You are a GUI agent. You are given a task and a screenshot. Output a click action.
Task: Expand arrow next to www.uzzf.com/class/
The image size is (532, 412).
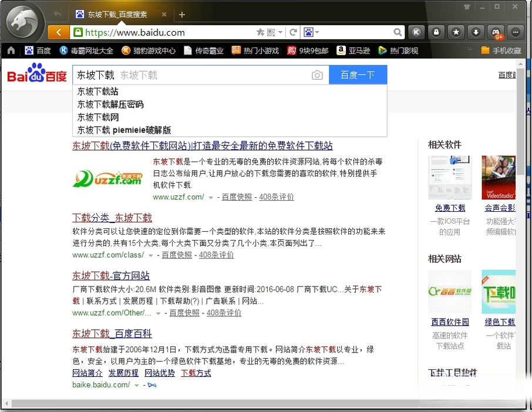click(x=151, y=255)
